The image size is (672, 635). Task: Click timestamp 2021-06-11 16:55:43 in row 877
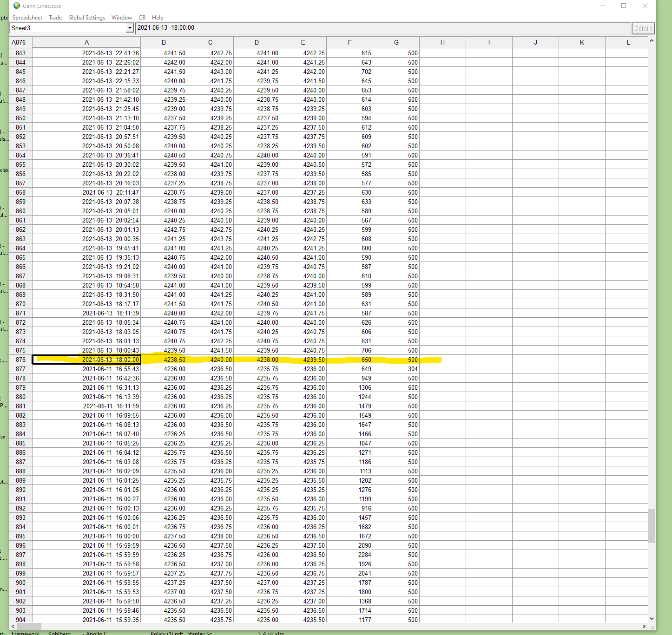click(86, 369)
